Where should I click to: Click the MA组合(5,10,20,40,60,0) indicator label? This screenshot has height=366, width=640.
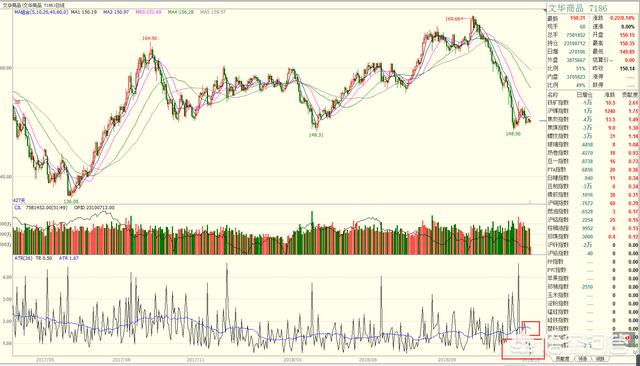click(40, 12)
